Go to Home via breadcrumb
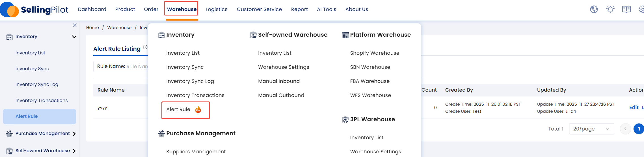644x157 pixels. click(92, 28)
